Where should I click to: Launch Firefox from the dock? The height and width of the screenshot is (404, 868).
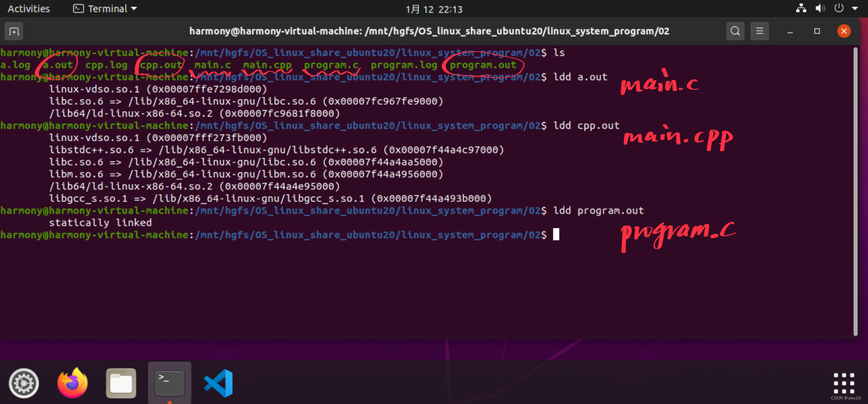(x=72, y=383)
